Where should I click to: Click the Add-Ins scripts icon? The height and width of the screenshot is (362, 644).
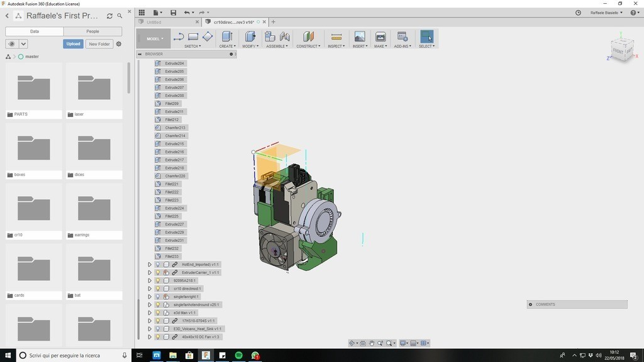pos(402,36)
